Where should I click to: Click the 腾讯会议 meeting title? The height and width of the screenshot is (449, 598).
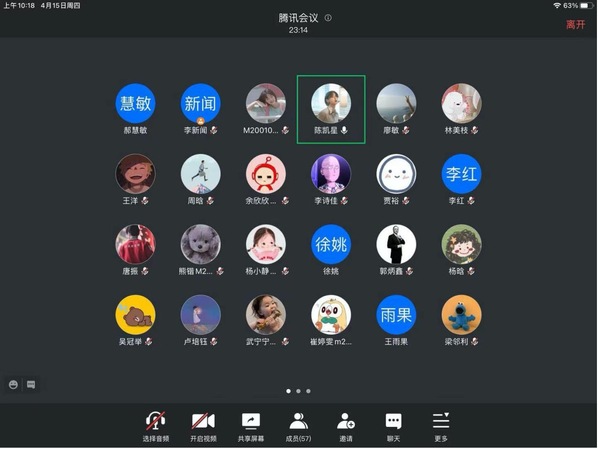pos(298,18)
